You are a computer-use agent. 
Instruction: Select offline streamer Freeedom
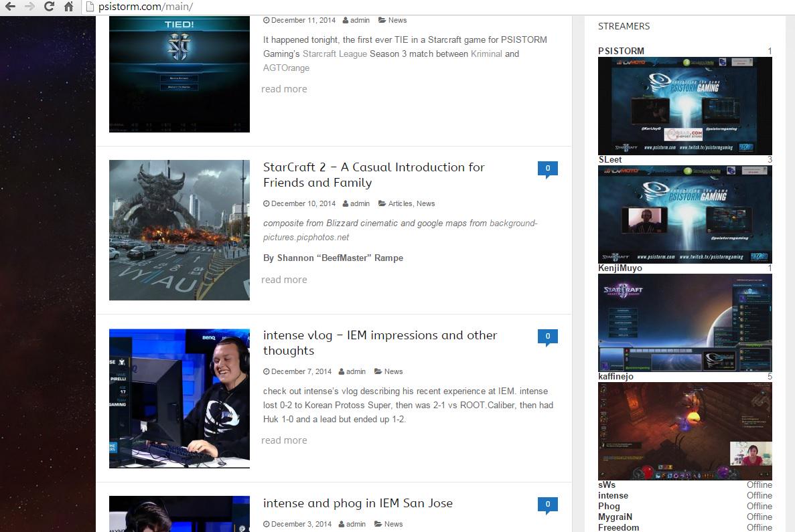[x=619, y=527]
